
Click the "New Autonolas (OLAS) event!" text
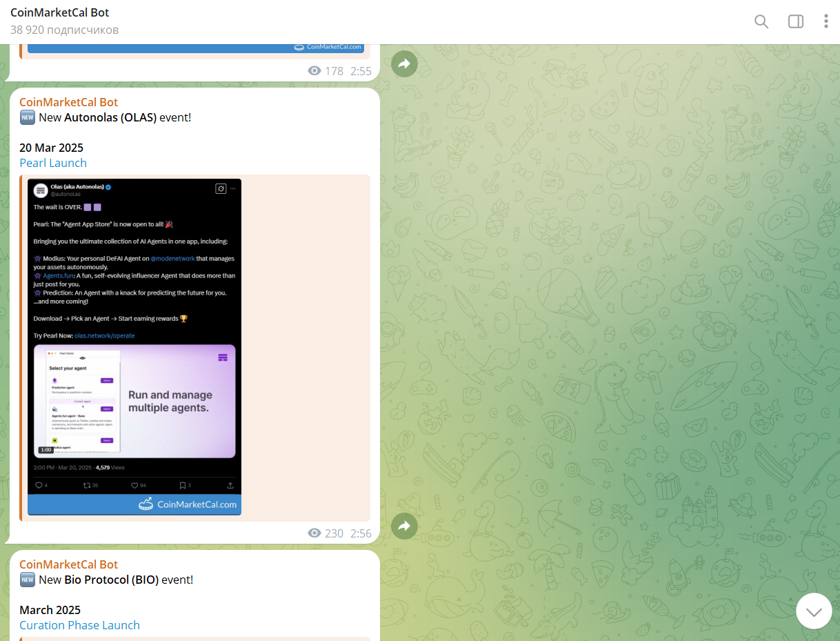(x=114, y=117)
